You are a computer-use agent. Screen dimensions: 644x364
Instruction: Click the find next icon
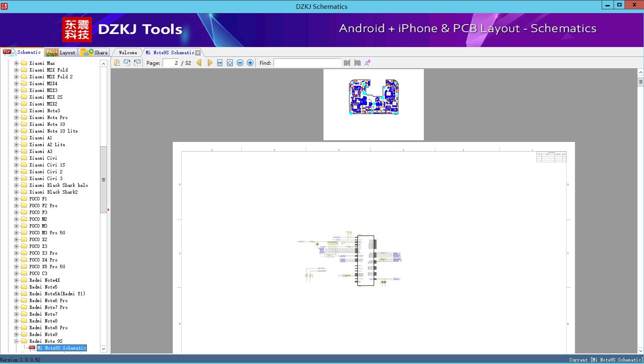tap(357, 63)
